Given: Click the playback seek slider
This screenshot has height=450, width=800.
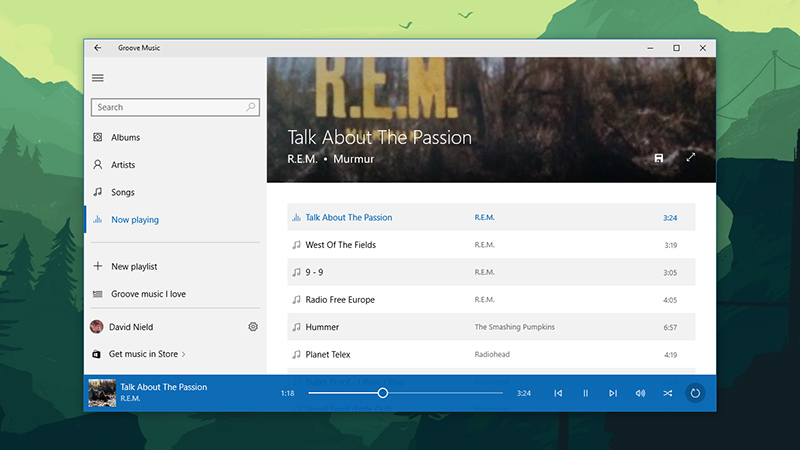Looking at the screenshot, I should coord(406,393).
